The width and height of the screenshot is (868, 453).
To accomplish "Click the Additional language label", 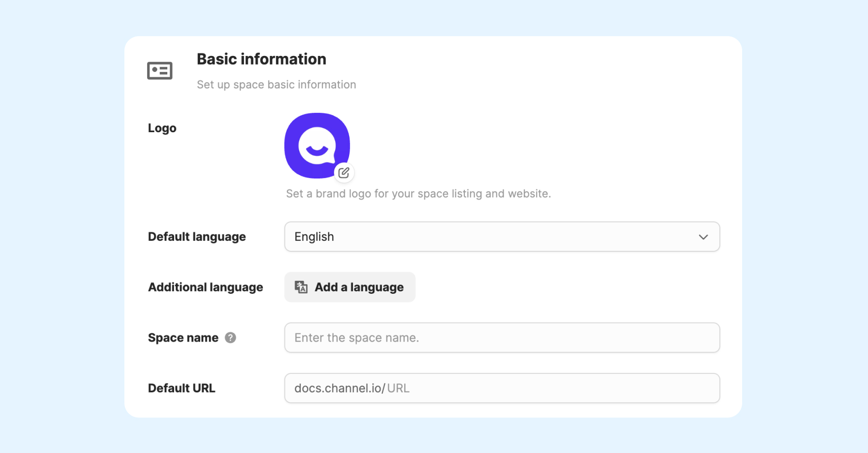I will (205, 288).
